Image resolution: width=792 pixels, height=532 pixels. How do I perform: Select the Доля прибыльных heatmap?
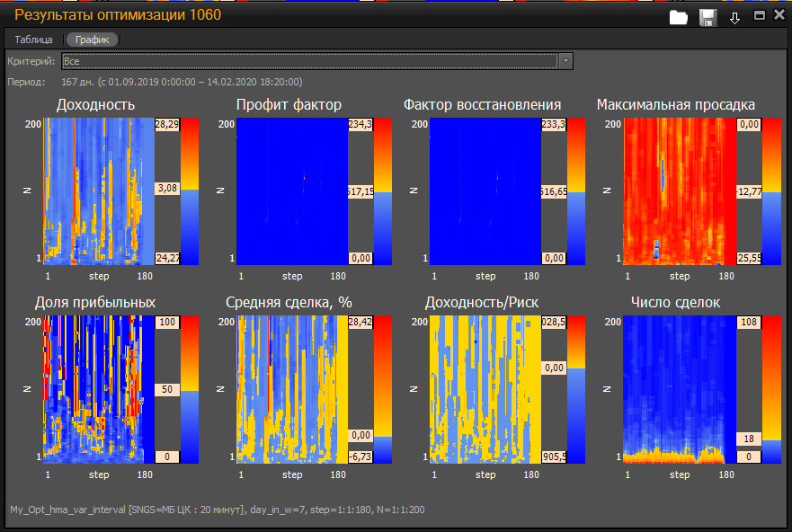point(99,388)
